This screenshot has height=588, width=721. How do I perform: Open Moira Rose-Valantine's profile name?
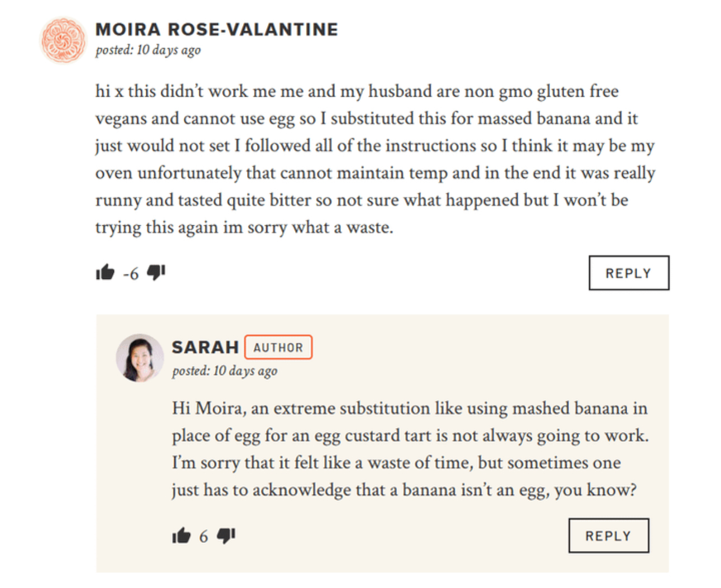[216, 30]
